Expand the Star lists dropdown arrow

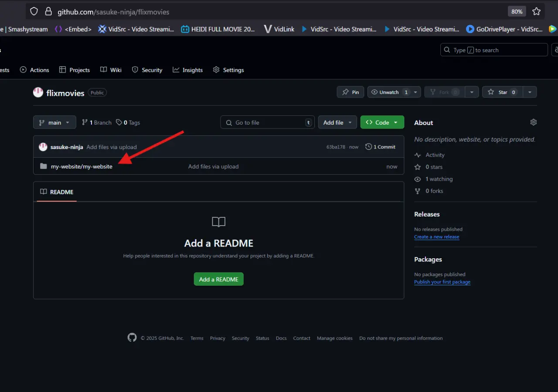[x=530, y=92]
